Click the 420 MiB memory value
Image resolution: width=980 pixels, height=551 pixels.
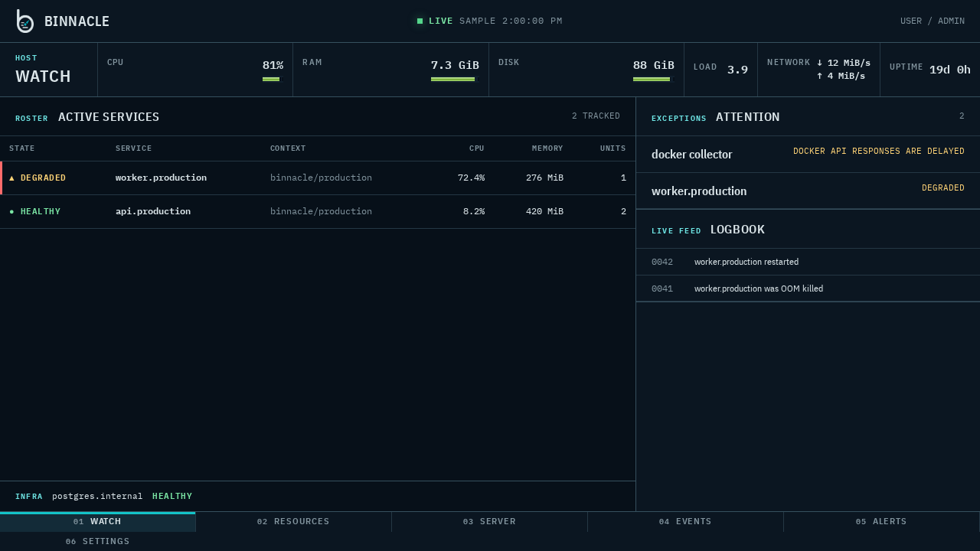(544, 212)
